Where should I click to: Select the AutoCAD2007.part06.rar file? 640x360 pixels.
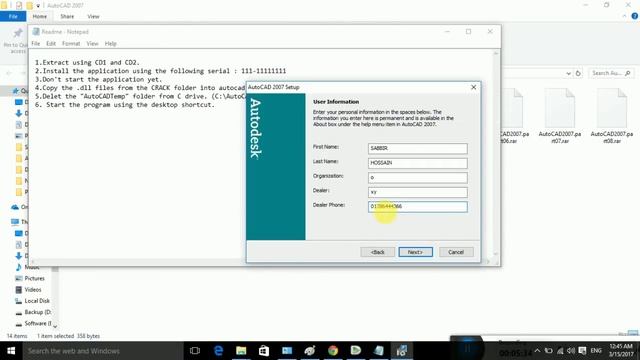pos(513,116)
